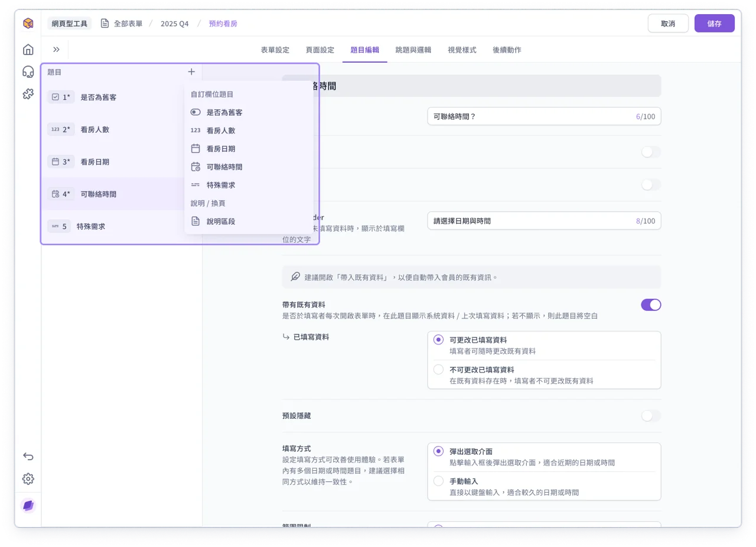Go to the 後續動作 tab

click(507, 50)
